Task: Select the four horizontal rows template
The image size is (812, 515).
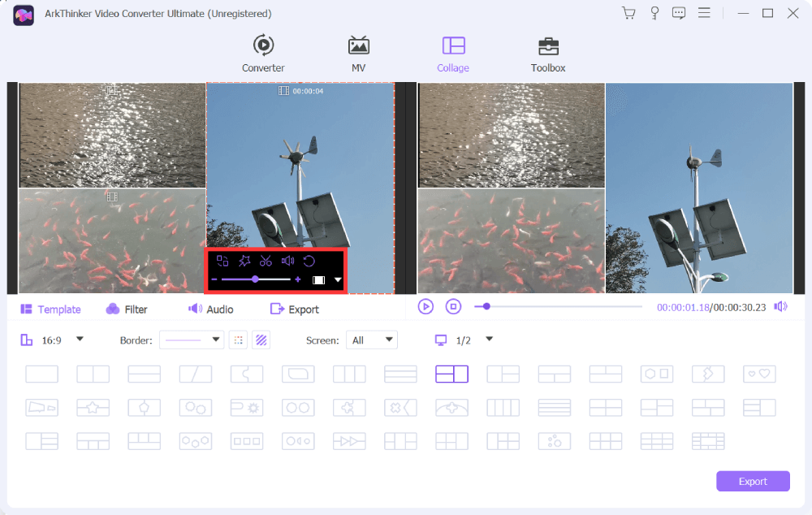Action: (x=555, y=408)
